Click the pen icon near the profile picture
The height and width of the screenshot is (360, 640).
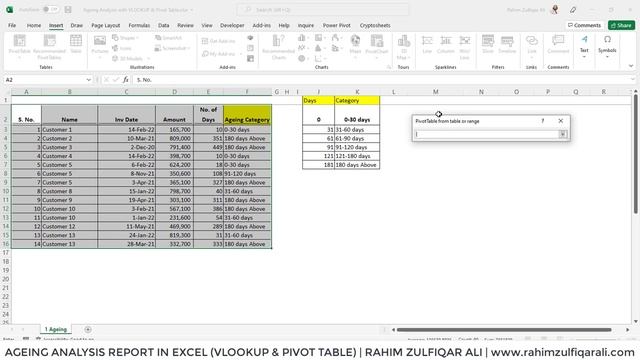tap(573, 9)
